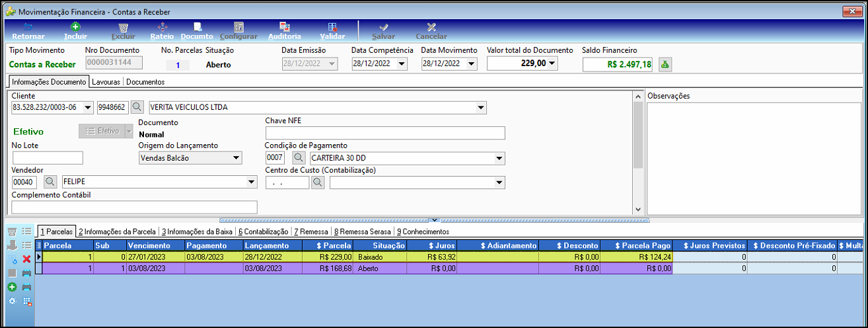Screen dimensions: 868x328
Task: Click the Excluir trash toolbar icon
Action: coord(124,27)
